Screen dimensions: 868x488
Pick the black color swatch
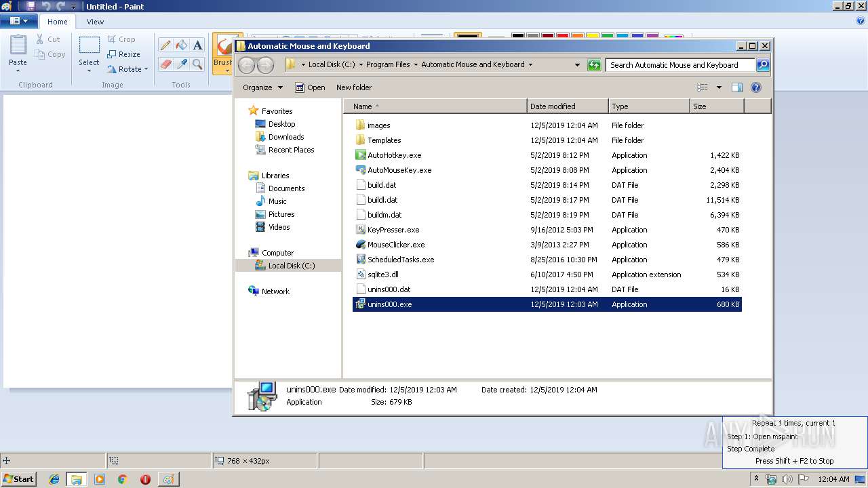517,37
